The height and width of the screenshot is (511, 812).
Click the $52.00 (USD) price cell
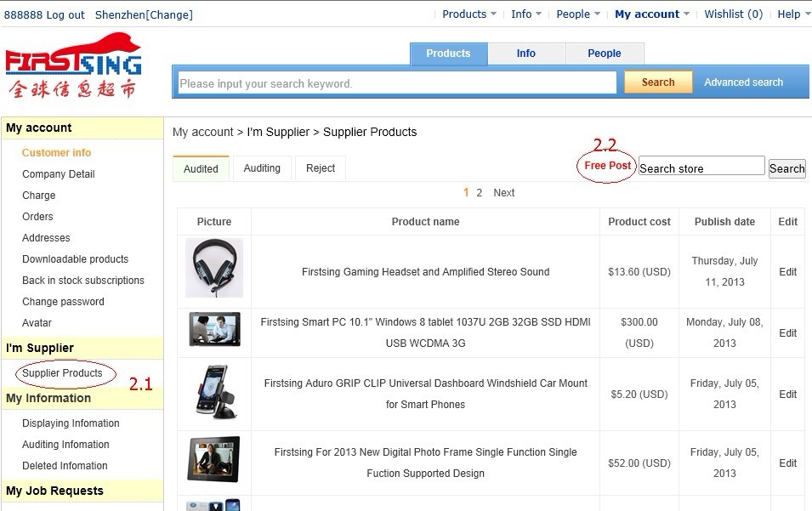click(639, 463)
